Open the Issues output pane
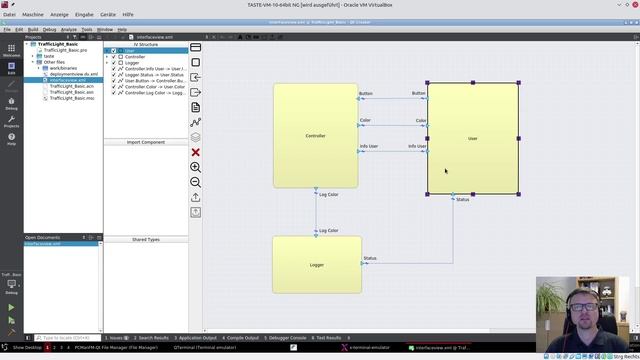Screen dimensions: 640x360 [117, 338]
